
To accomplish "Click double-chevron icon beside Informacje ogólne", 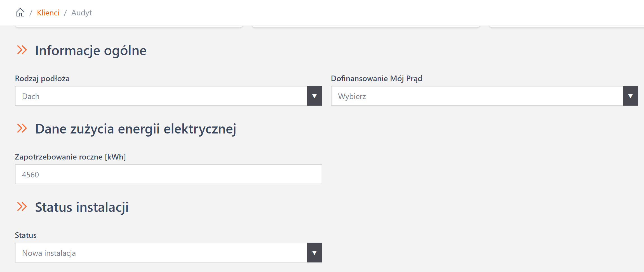I will pyautogui.click(x=22, y=50).
